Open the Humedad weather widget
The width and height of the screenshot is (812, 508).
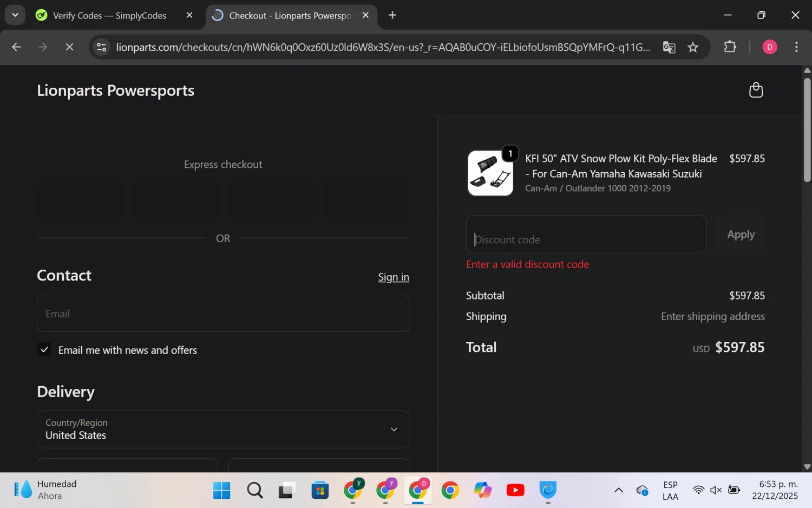pos(45,490)
